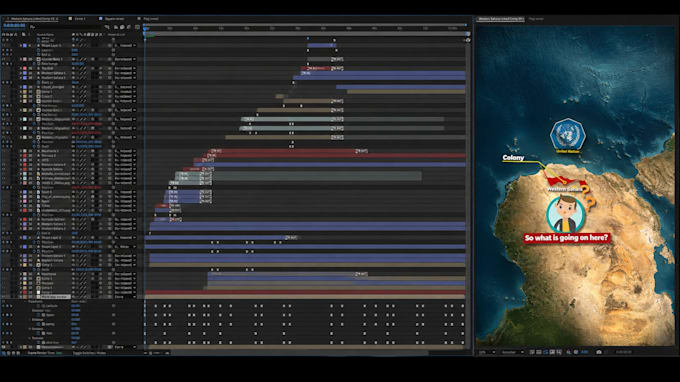
Task: Click the label column header icon
Action: 23,34
